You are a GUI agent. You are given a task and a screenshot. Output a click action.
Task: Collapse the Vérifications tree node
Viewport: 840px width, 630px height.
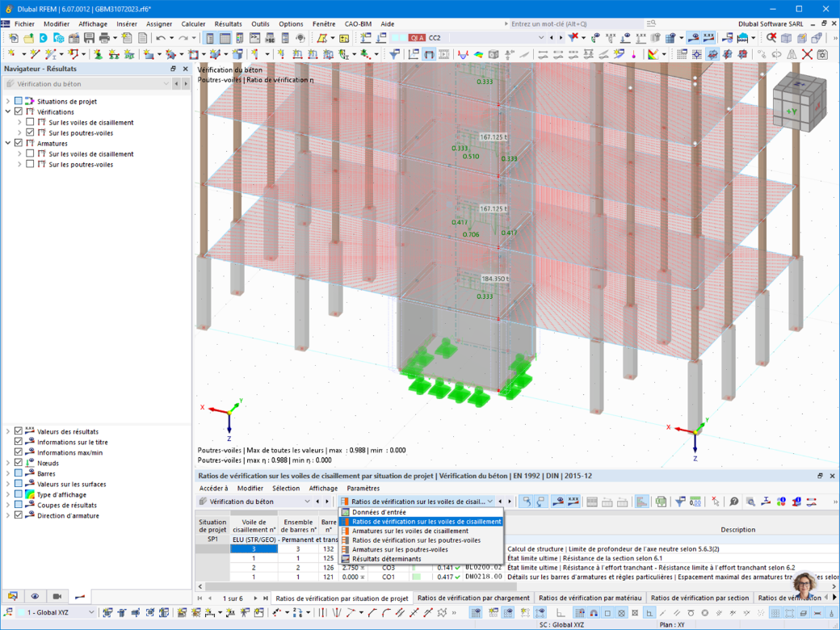point(8,111)
